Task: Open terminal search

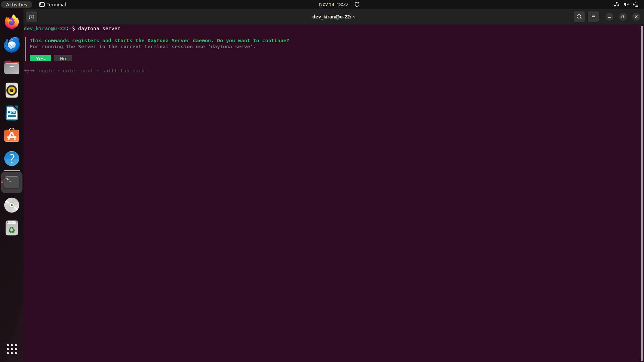Action: coord(579,17)
